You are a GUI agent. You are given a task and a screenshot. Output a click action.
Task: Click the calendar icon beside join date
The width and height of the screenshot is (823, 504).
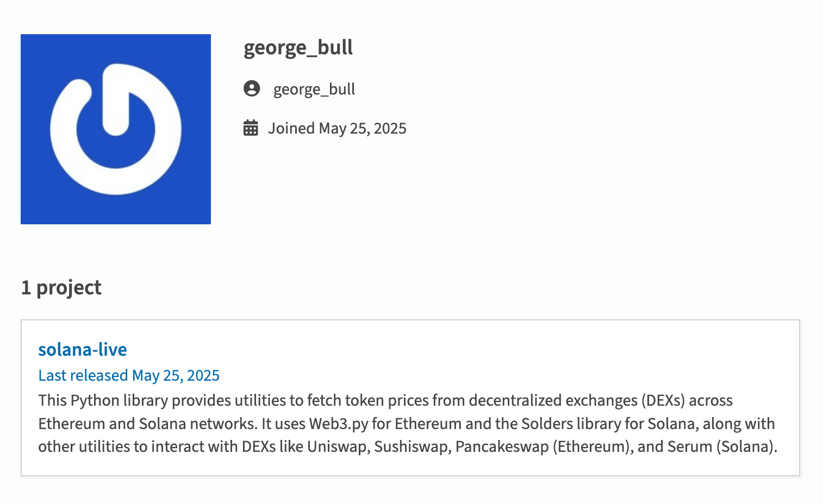tap(251, 128)
